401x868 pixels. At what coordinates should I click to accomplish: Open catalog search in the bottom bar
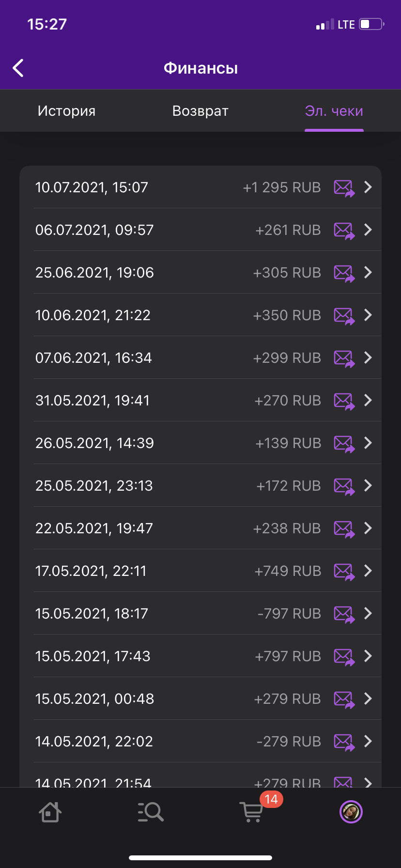point(151,812)
